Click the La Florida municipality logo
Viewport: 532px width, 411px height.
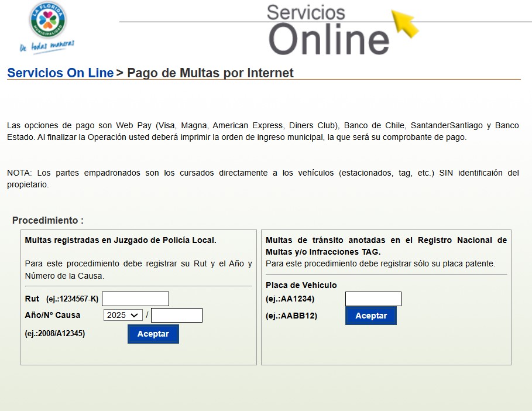point(47,20)
